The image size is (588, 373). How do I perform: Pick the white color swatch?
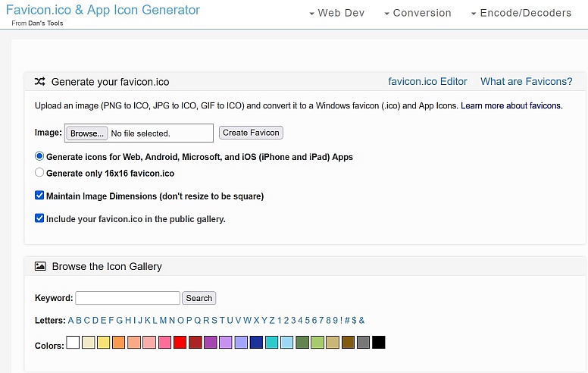(x=73, y=342)
